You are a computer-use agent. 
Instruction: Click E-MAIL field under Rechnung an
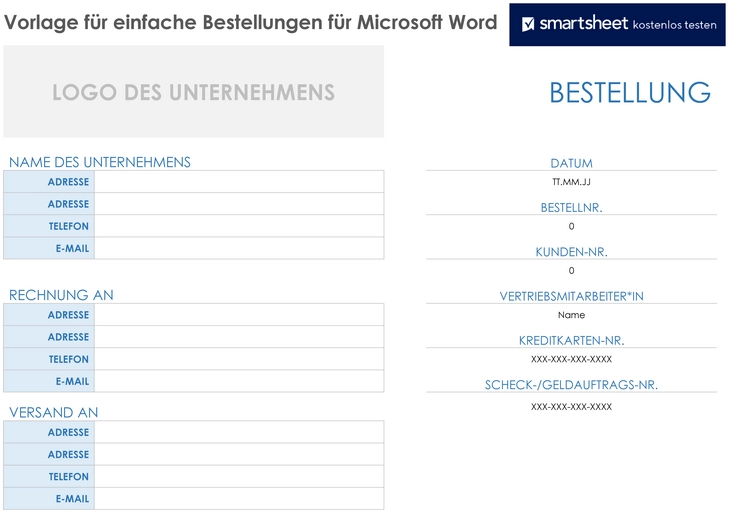click(x=239, y=381)
